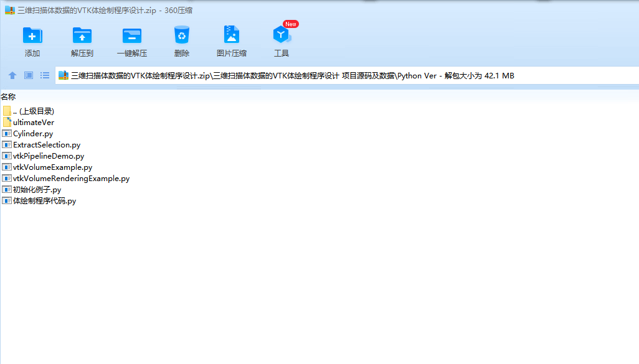Select the Cylinder.py file name
The image size is (639, 364).
(x=33, y=134)
